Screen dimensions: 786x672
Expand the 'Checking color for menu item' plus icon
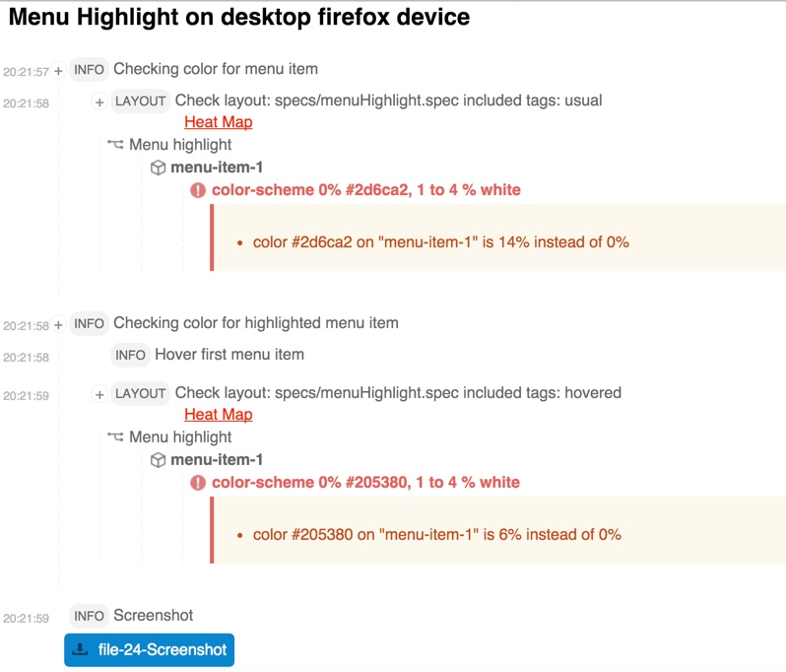pos(58,71)
